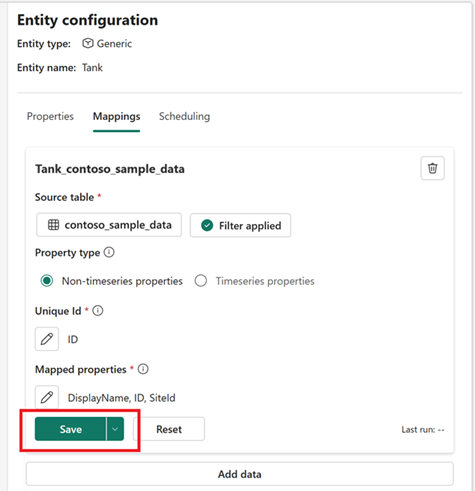475x491 pixels.
Task: Open the Mappings tab
Action: point(116,116)
